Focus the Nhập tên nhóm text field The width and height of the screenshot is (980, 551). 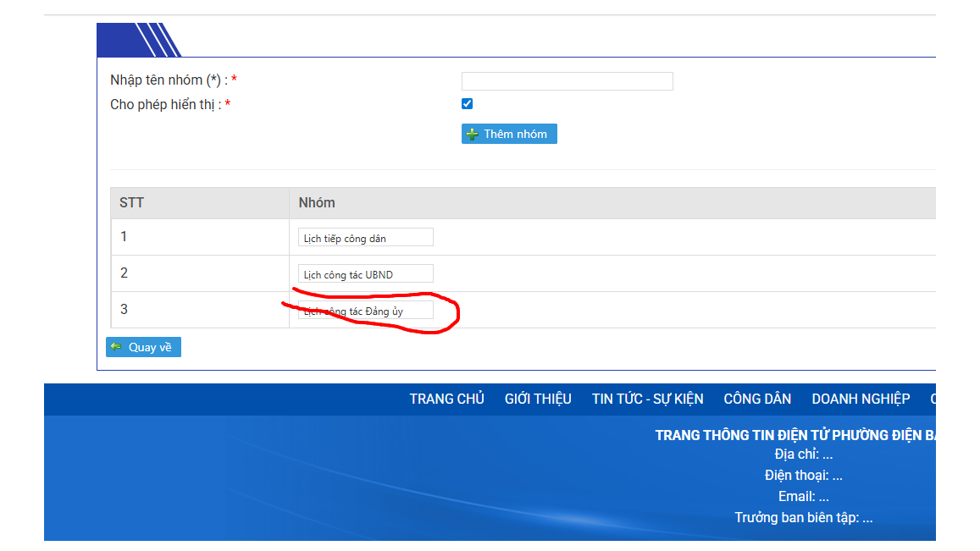tap(567, 81)
